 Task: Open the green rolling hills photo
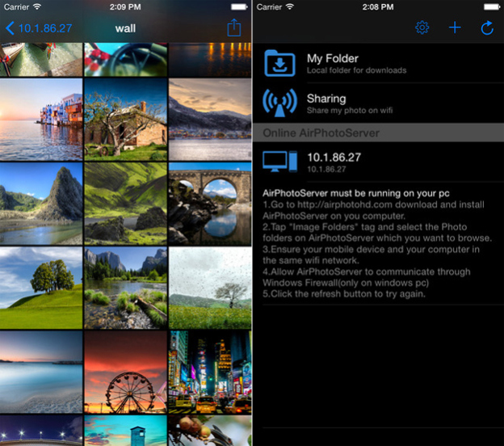pos(125,202)
